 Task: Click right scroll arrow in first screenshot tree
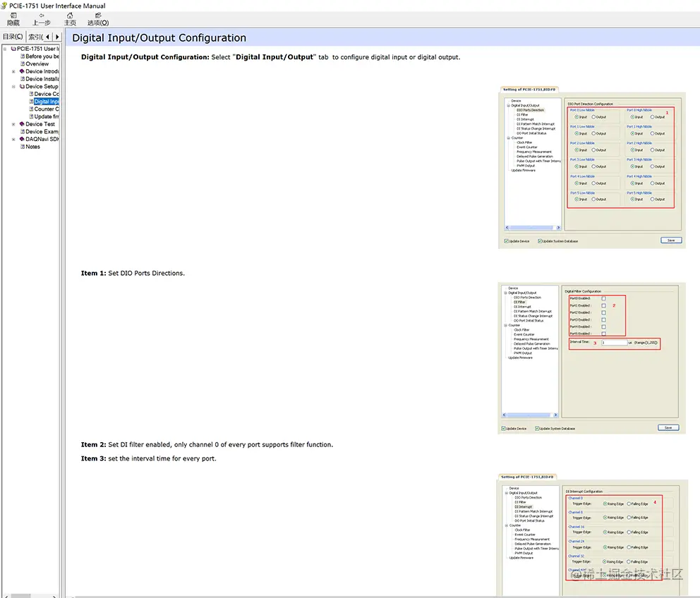(558, 228)
